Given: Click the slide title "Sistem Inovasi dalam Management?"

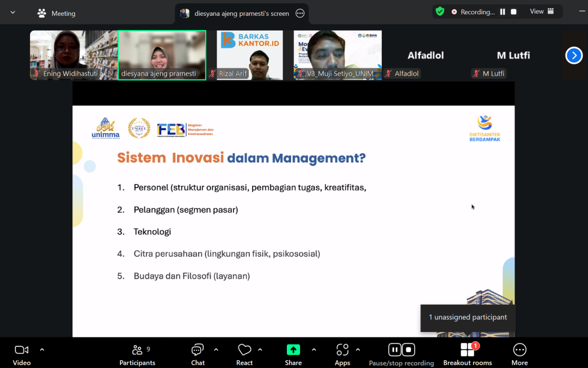Looking at the screenshot, I should pos(241,158).
